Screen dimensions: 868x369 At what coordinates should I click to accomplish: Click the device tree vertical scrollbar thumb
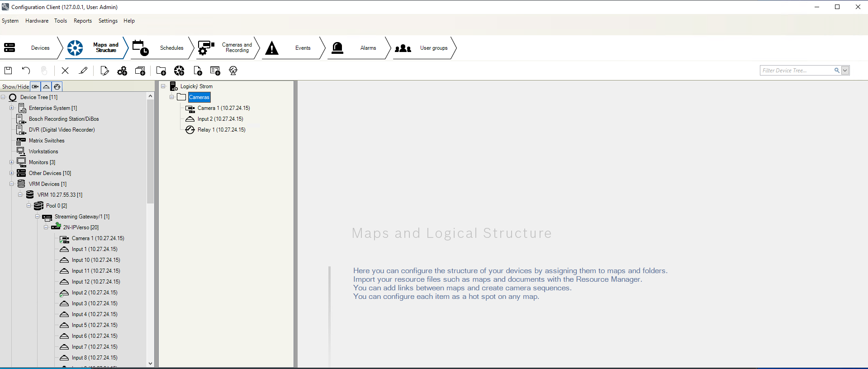point(151,151)
